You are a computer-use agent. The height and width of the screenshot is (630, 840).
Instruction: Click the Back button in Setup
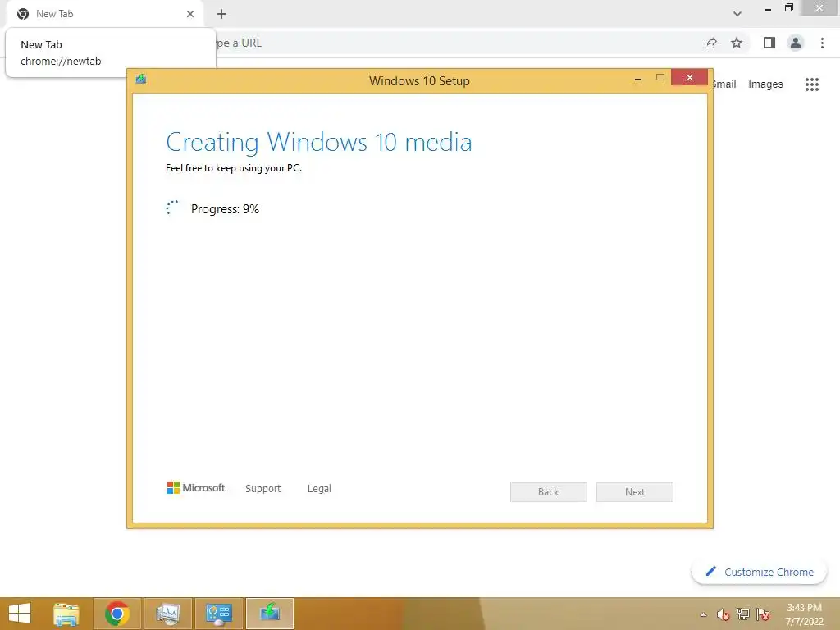tap(549, 492)
